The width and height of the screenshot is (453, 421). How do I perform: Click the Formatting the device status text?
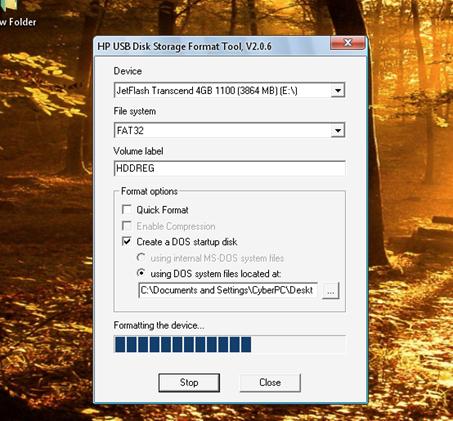point(159,325)
